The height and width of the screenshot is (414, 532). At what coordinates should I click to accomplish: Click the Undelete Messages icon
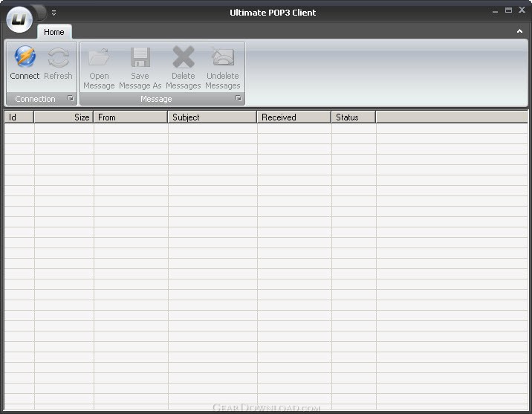(223, 56)
